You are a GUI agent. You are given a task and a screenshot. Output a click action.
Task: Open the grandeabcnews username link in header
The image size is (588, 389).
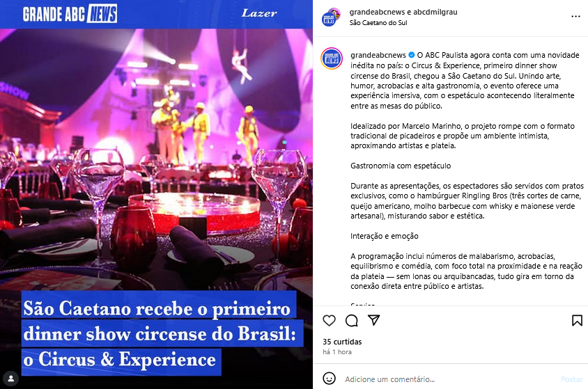point(377,12)
